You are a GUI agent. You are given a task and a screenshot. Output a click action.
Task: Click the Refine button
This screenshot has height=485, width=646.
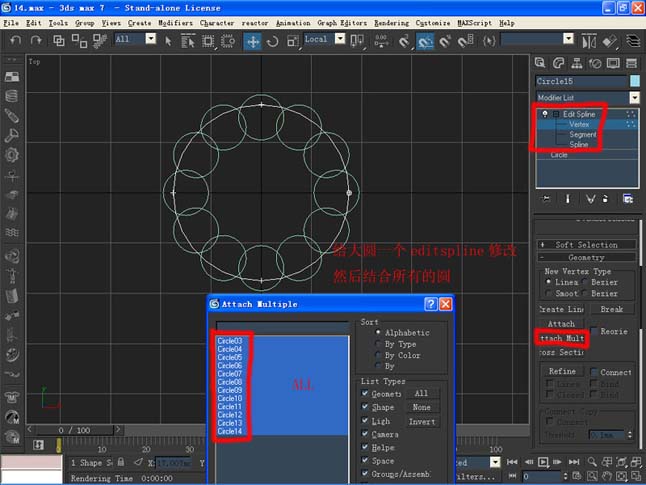point(562,371)
